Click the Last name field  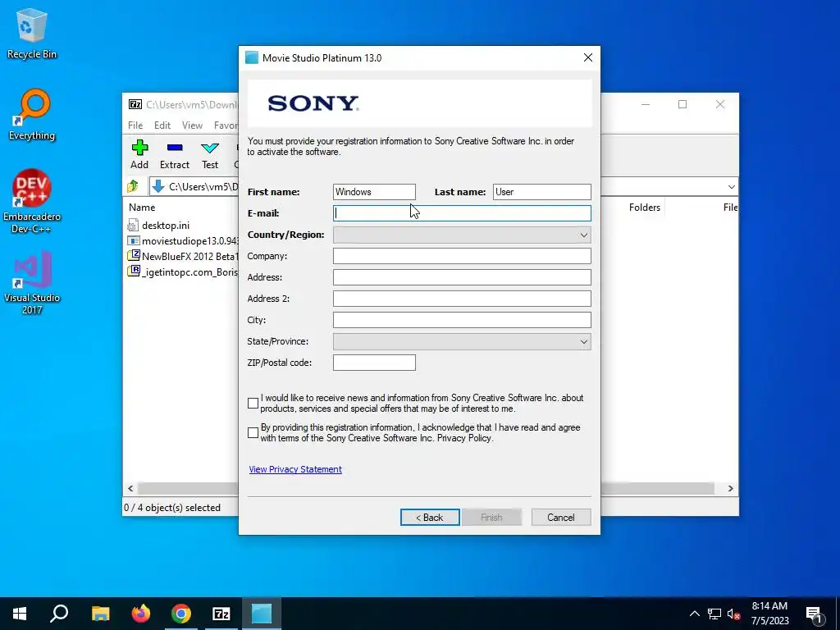(541, 192)
